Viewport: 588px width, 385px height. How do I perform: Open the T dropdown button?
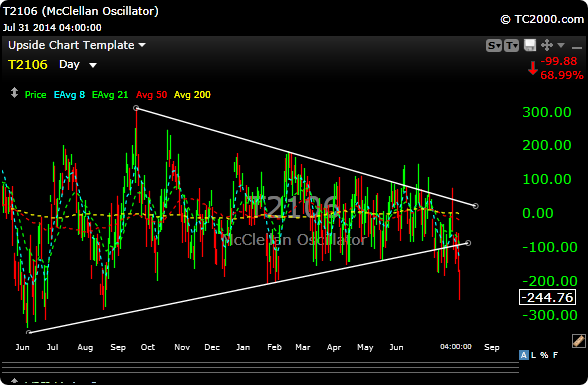tap(512, 46)
